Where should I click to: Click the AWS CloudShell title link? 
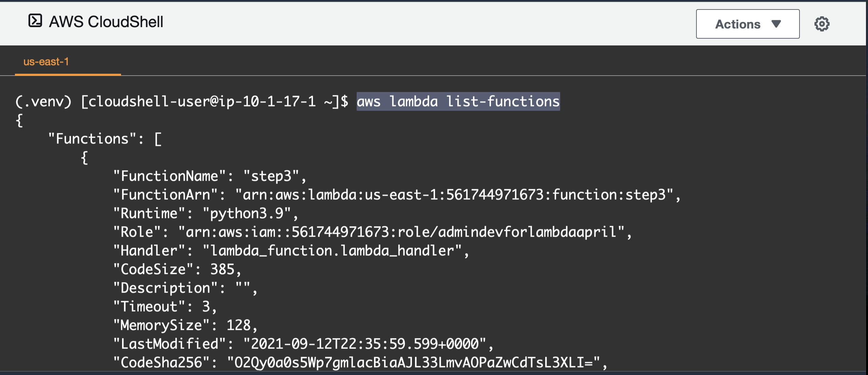(x=106, y=21)
